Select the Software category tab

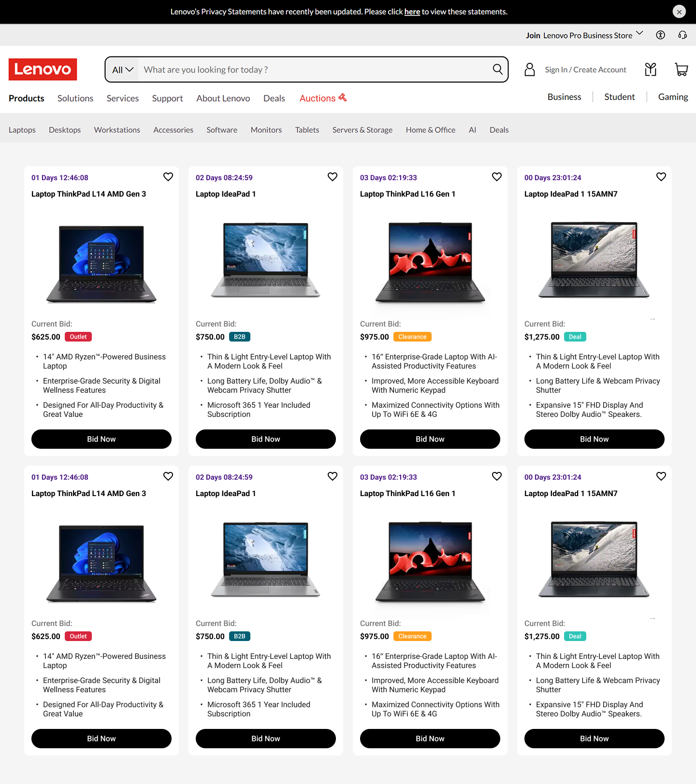222,130
